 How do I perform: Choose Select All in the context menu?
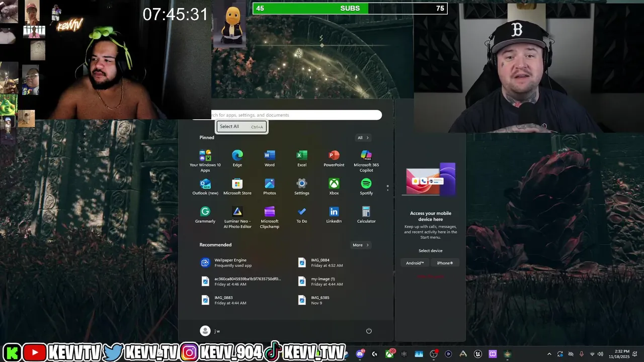pyautogui.click(x=242, y=127)
